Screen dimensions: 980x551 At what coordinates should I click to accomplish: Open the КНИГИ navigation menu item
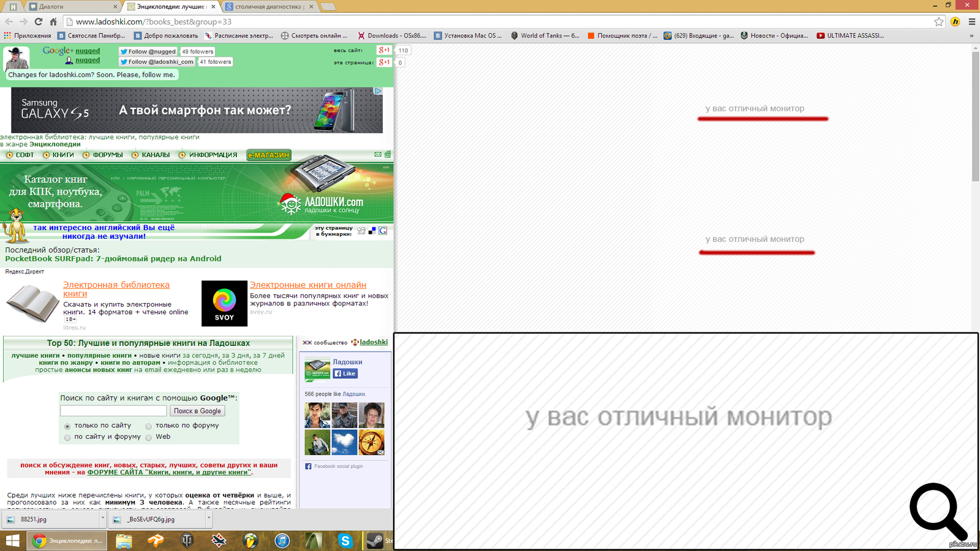point(62,155)
